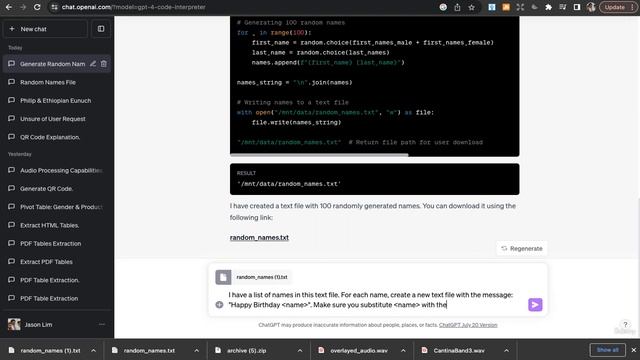Open the Unsure of User Request chat

click(x=57, y=119)
